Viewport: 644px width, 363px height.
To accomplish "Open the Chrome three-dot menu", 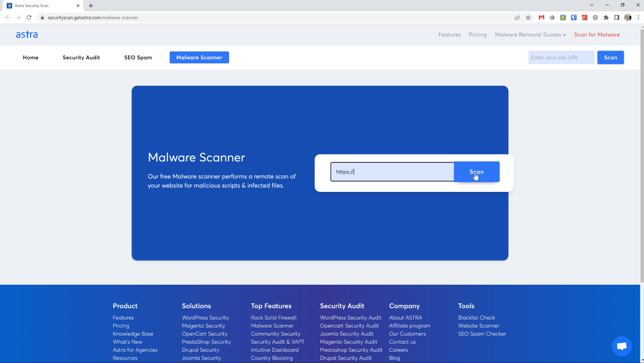I will click(638, 17).
